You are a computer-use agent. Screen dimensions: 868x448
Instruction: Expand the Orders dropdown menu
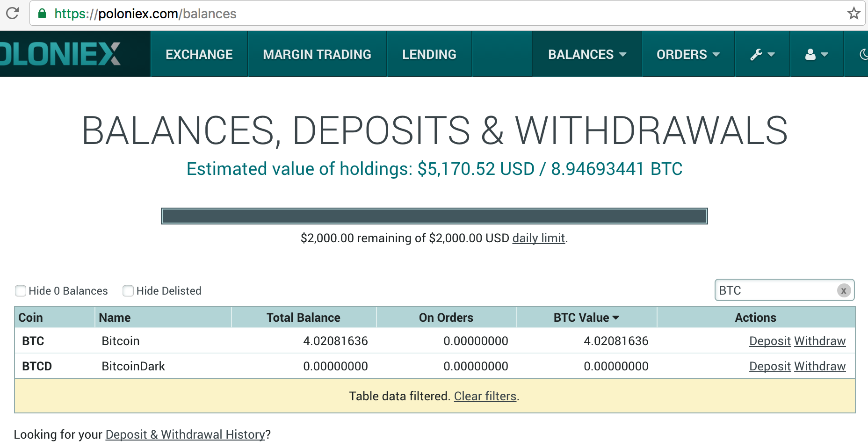(x=688, y=54)
